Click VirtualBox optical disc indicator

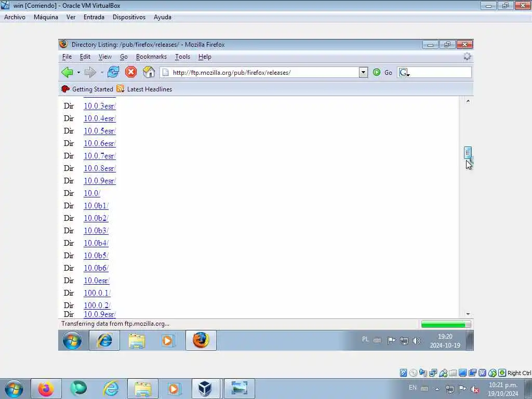point(413,373)
